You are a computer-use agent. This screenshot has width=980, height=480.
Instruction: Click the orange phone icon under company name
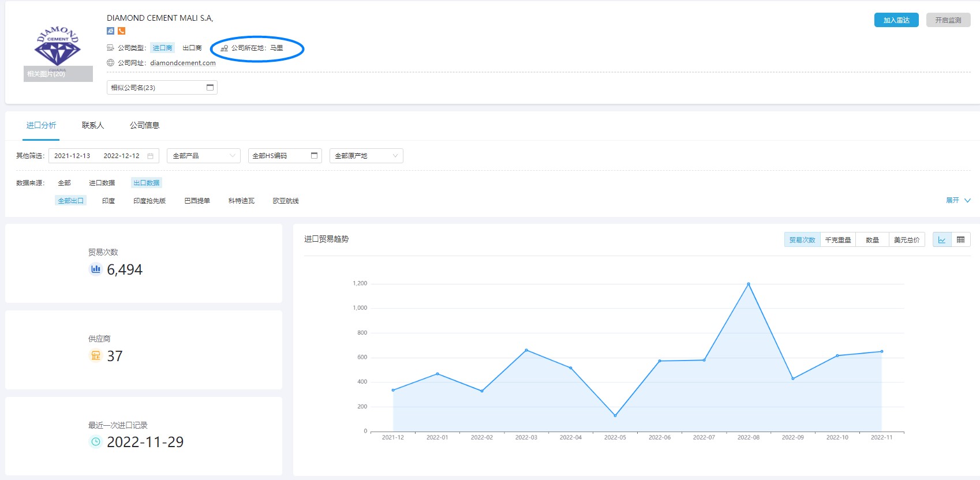[x=121, y=31]
